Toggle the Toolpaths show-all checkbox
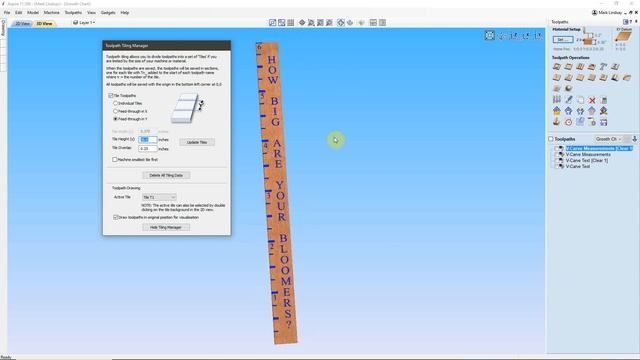 pyautogui.click(x=551, y=139)
